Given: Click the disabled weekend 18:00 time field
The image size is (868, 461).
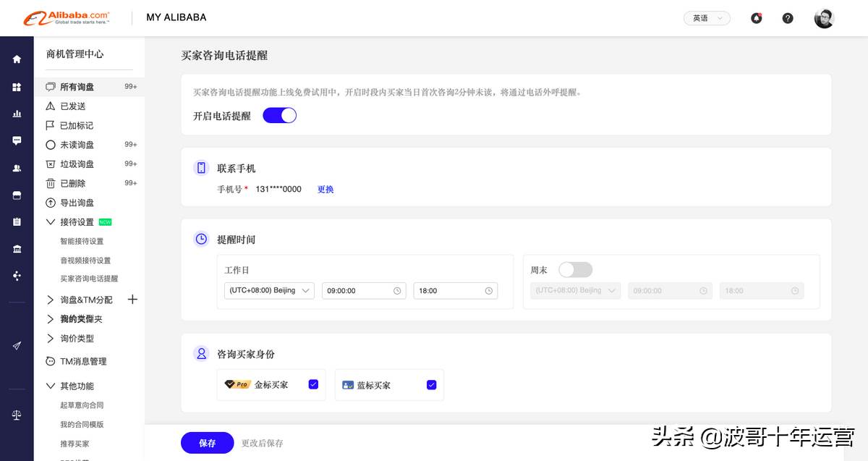Looking at the screenshot, I should [x=762, y=291].
